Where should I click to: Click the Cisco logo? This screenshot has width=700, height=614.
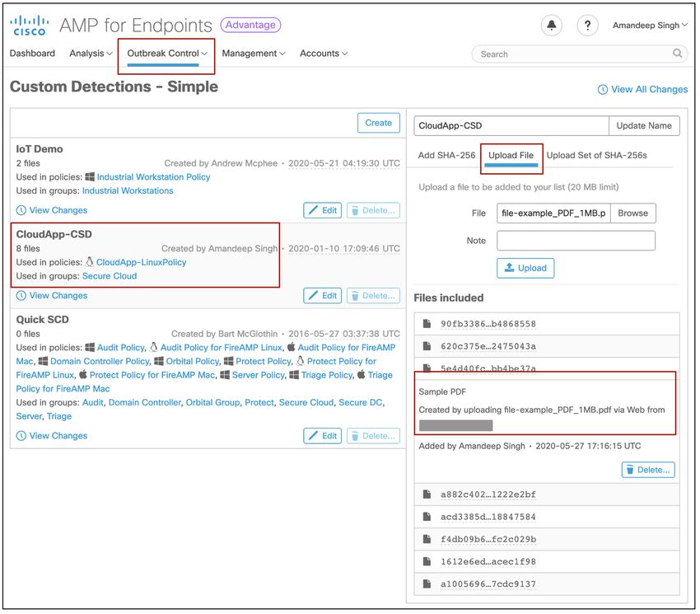(x=30, y=26)
